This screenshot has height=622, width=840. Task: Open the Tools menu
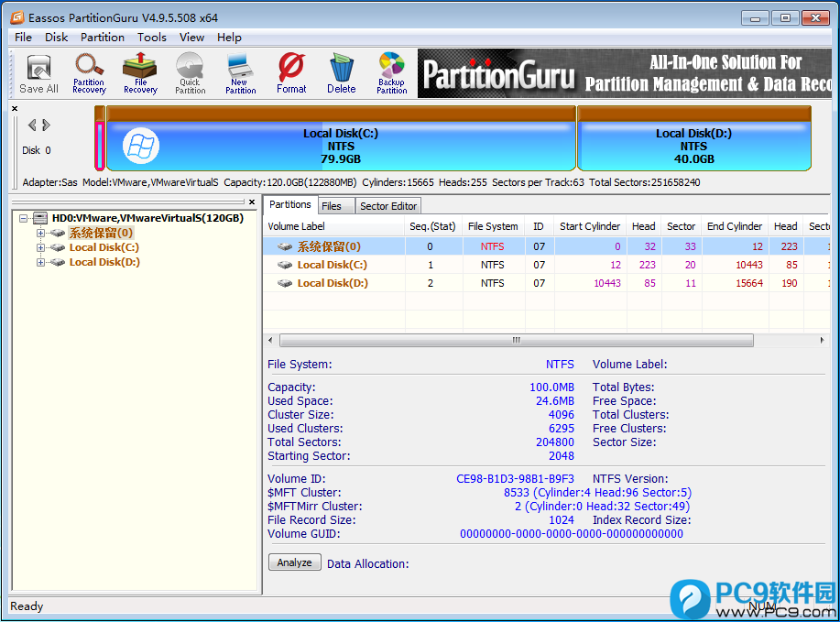point(152,38)
